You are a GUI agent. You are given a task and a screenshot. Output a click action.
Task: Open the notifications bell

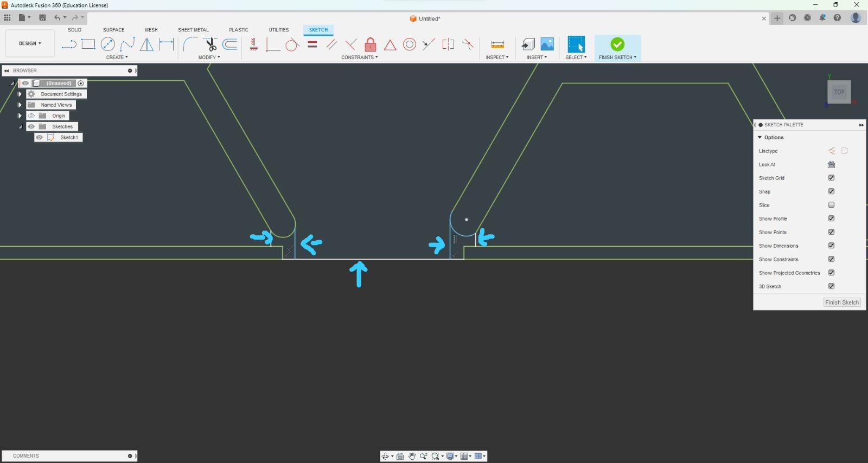click(822, 18)
